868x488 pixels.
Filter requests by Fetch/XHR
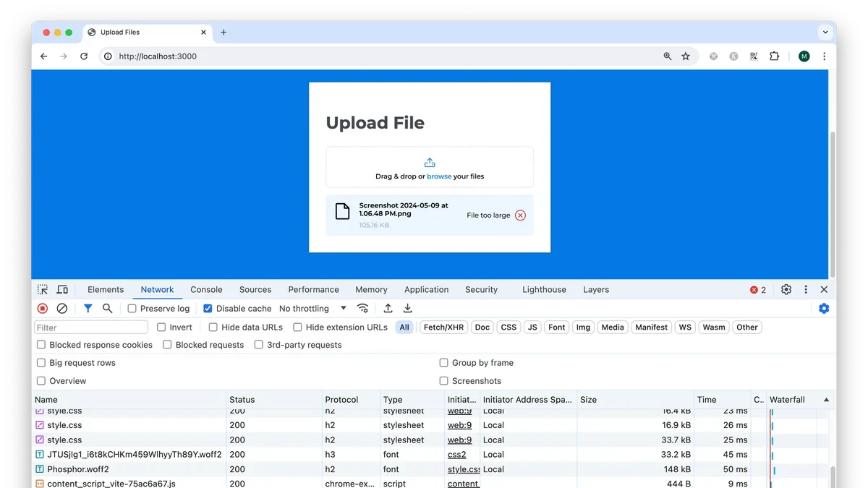443,327
